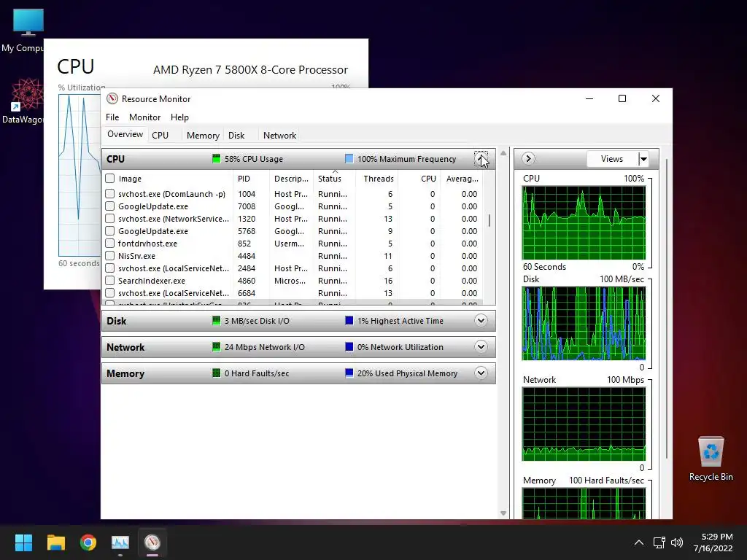Check svchost.exe with PID 2484
Viewport: 747px width, 560px height.
(110, 268)
